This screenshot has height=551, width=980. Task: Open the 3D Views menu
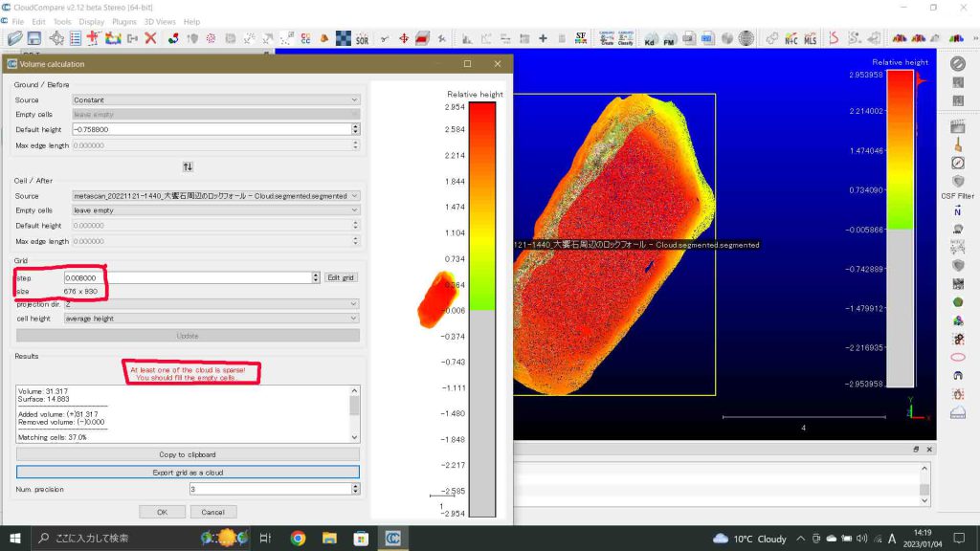[160, 21]
